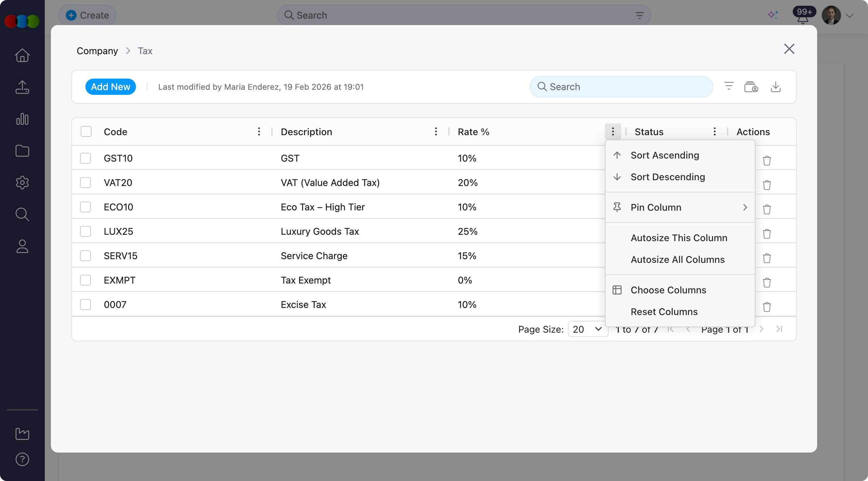Open the column visibility settings icon
The height and width of the screenshot is (481, 868).
click(751, 87)
